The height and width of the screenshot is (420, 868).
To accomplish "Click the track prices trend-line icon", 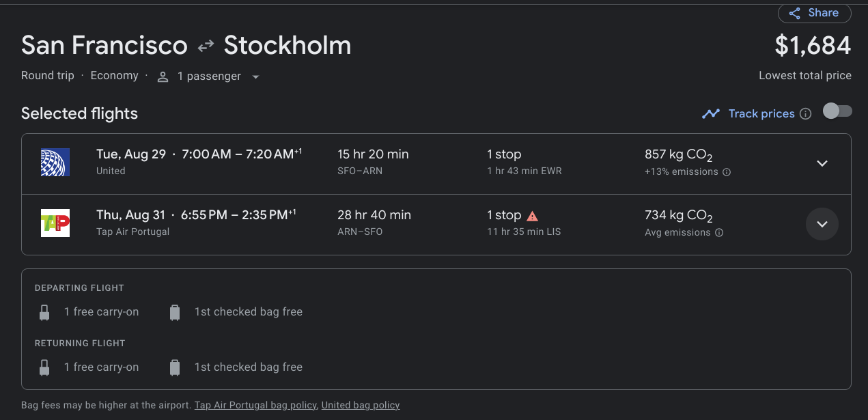I will [711, 114].
